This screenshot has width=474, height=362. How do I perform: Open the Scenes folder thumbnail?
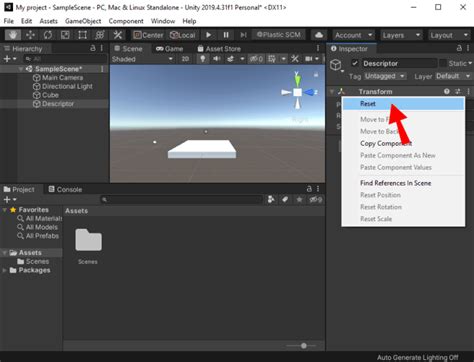[x=88, y=240]
